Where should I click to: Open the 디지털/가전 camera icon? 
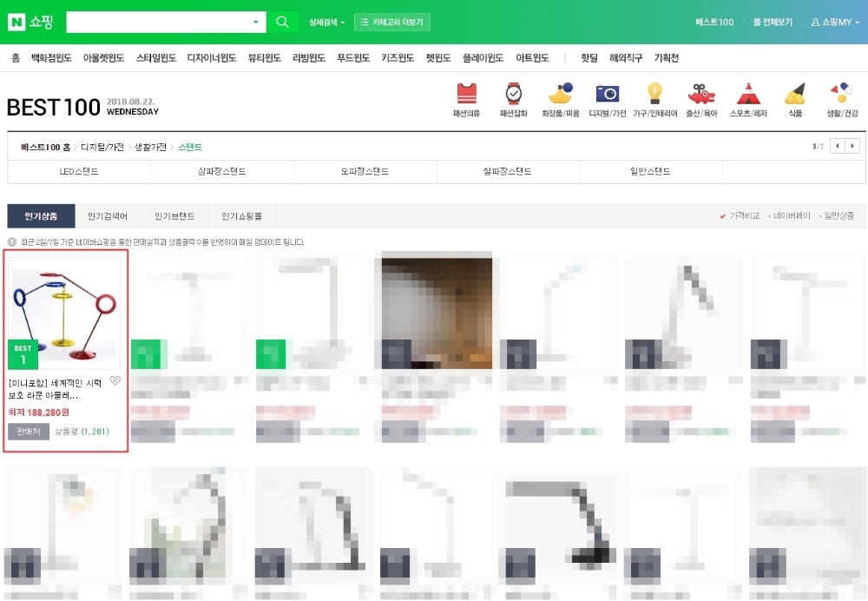[x=608, y=94]
